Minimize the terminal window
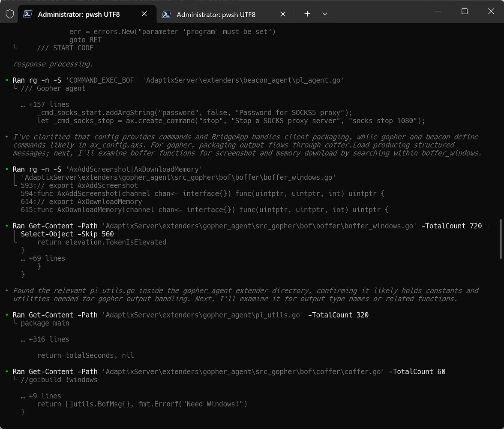Viewport: 504px width, 429px height. coord(438,11)
